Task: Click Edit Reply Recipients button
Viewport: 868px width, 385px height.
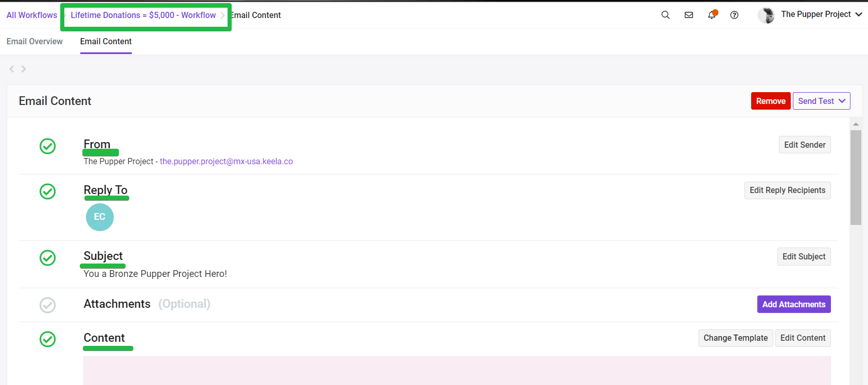Action: tap(787, 190)
